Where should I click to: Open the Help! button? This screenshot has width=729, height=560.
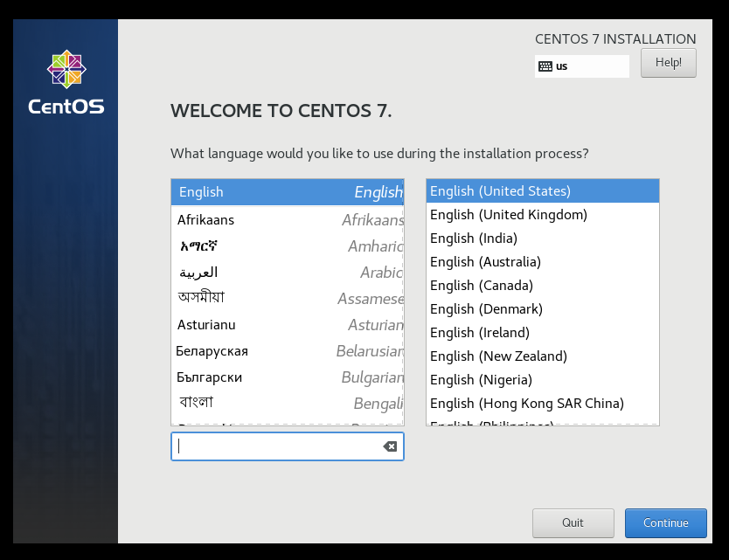668,63
